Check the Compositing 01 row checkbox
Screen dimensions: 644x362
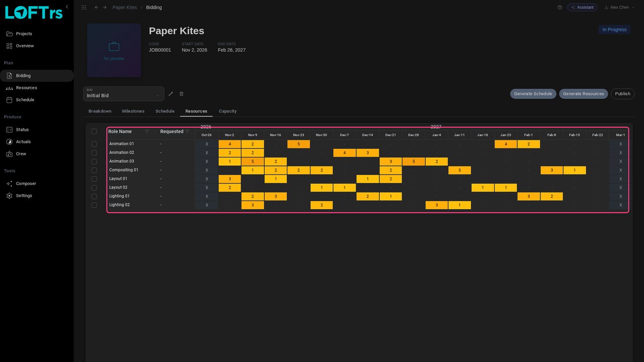point(94,170)
